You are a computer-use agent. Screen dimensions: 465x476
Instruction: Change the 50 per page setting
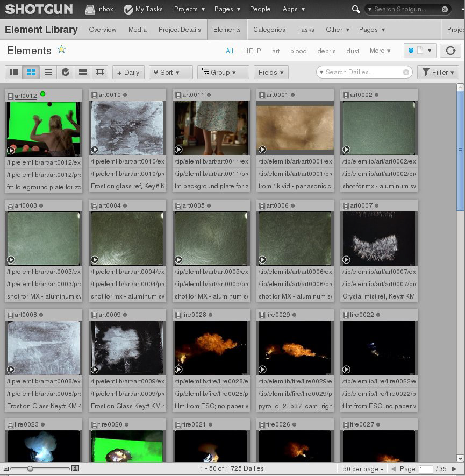(x=363, y=469)
